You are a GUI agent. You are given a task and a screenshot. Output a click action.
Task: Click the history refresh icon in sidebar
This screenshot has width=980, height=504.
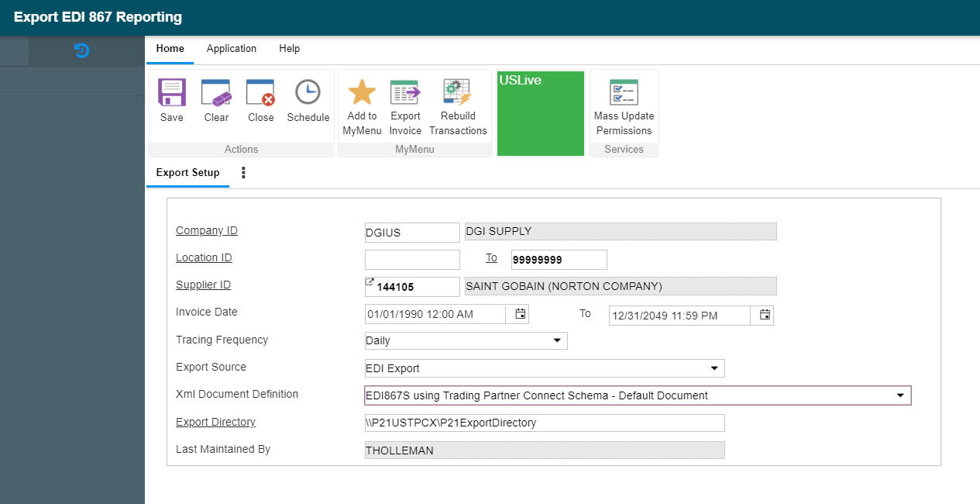pyautogui.click(x=81, y=51)
